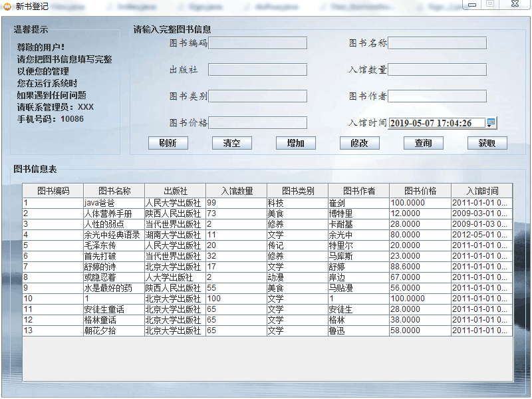Click the 刷新 button
532x399 pixels.
(x=168, y=143)
